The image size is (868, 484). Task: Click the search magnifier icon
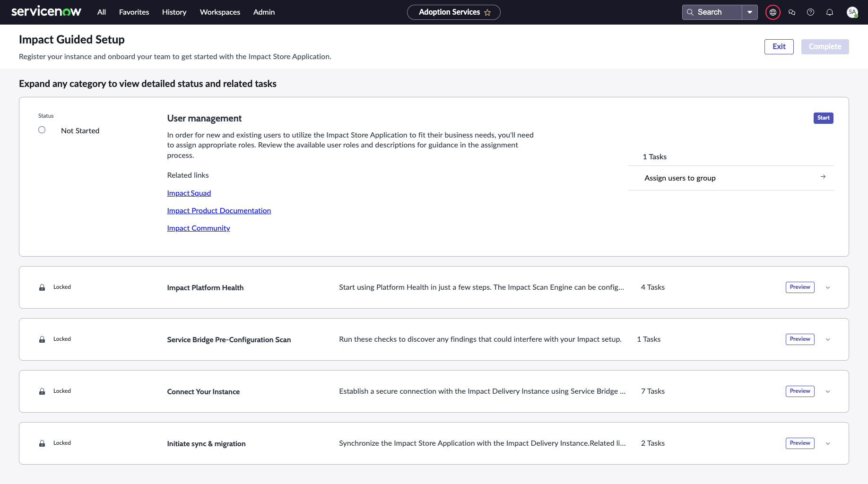click(690, 12)
